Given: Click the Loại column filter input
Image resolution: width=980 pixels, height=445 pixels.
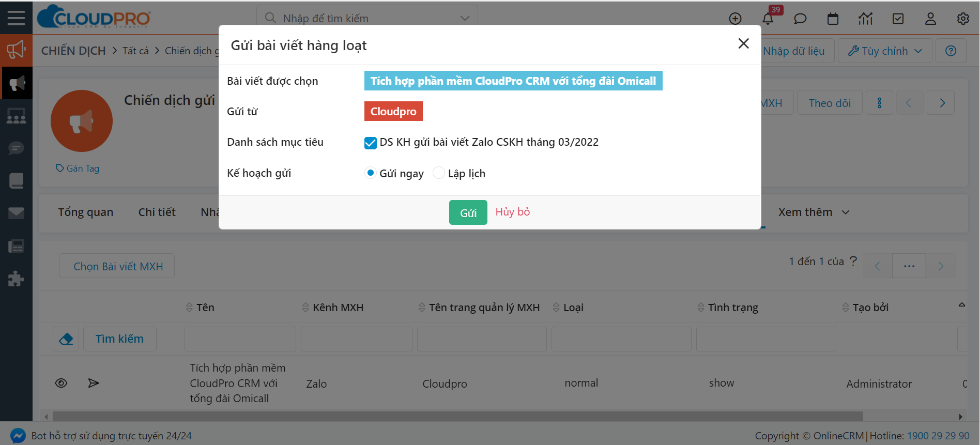Looking at the screenshot, I should (x=621, y=339).
